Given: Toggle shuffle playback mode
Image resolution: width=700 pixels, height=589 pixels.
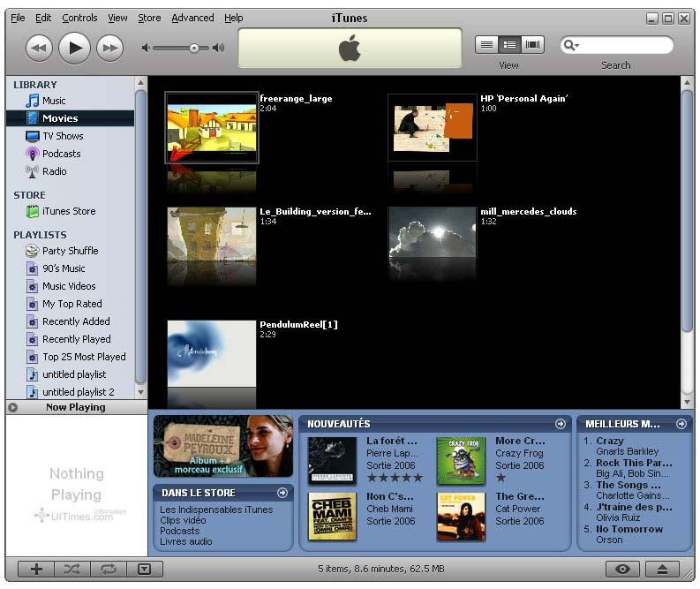Looking at the screenshot, I should 72,569.
